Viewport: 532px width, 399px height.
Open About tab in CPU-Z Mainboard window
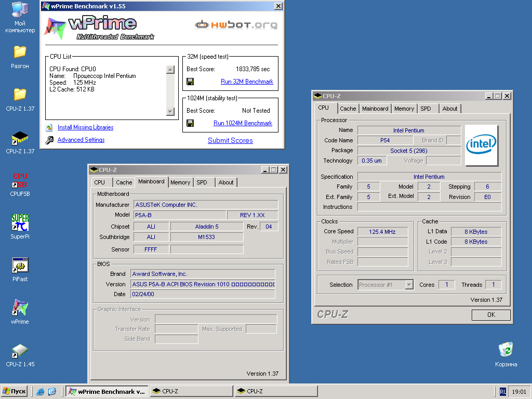[226, 182]
